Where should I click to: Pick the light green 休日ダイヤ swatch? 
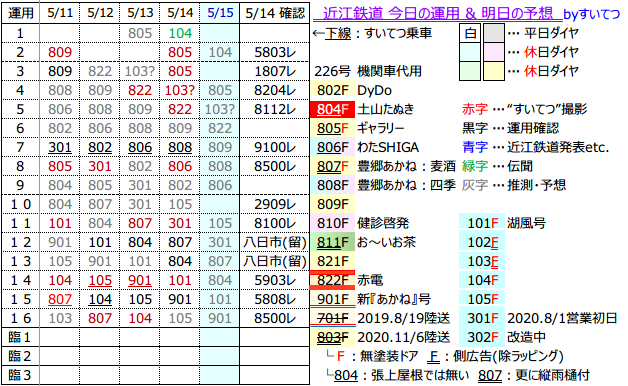click(470, 71)
